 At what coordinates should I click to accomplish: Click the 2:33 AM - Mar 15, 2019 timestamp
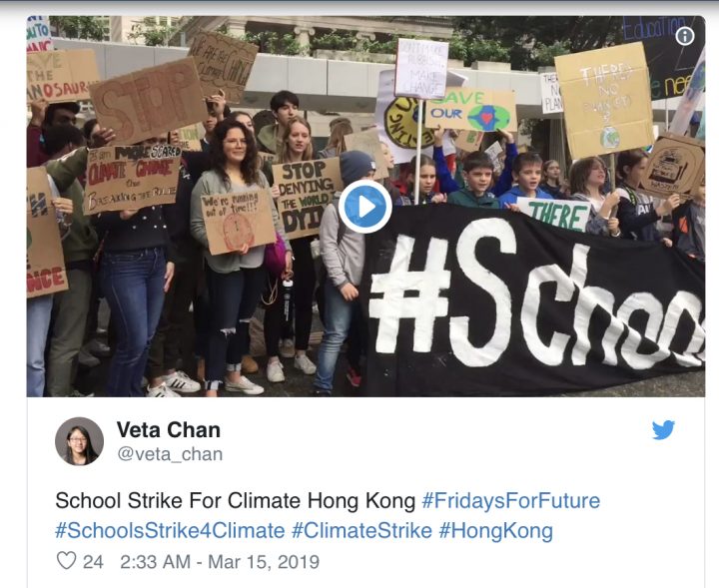[x=220, y=562]
